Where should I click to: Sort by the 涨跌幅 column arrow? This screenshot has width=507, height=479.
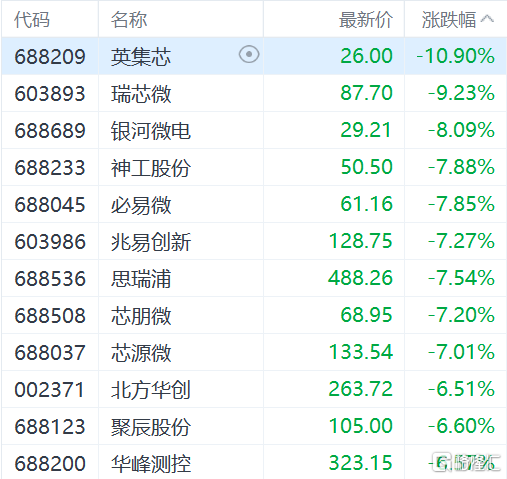pos(487,19)
